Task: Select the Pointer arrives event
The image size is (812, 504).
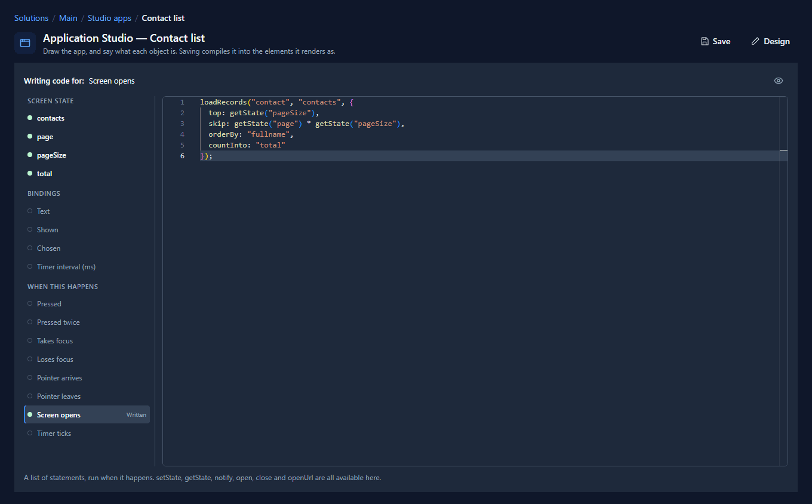Action: click(87, 378)
